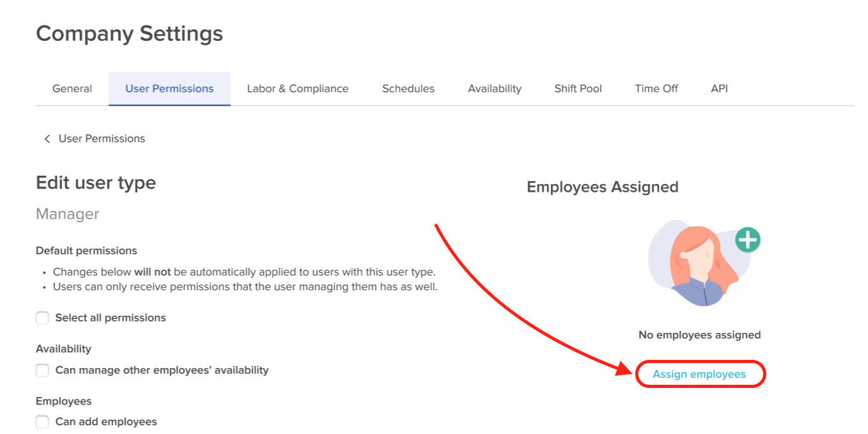Image resolution: width=868 pixels, height=434 pixels.
Task: Switch to Labor & Compliance tab
Action: (298, 89)
